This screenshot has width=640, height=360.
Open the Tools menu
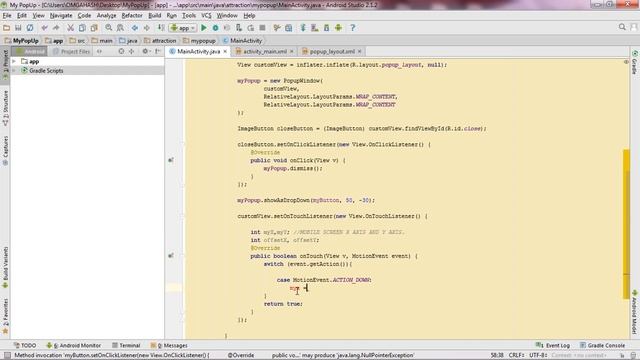[189, 16]
